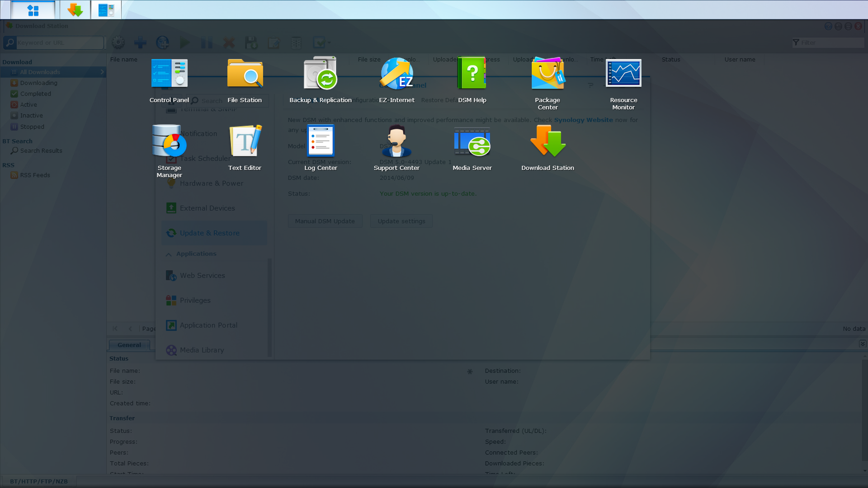Open the General tab in details panel
The height and width of the screenshot is (488, 868).
[129, 345]
